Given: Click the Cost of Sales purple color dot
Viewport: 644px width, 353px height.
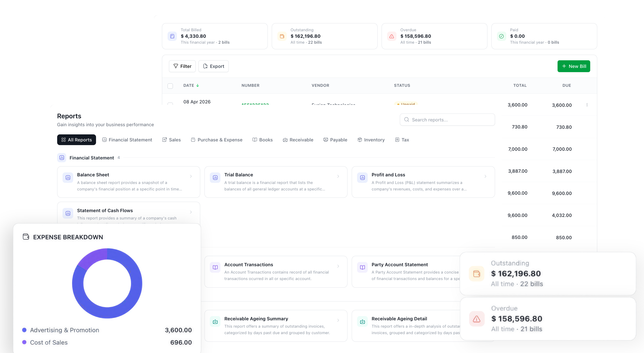Looking at the screenshot, I should (x=24, y=342).
